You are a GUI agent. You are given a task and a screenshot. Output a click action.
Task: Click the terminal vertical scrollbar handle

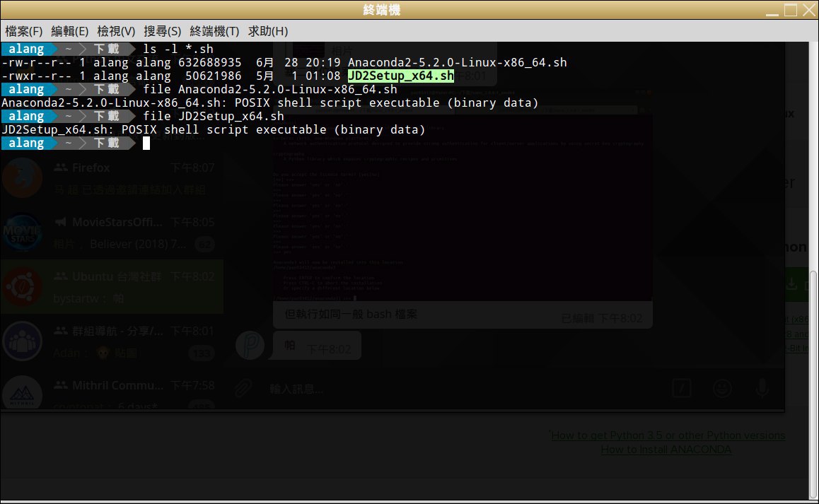click(x=813, y=384)
